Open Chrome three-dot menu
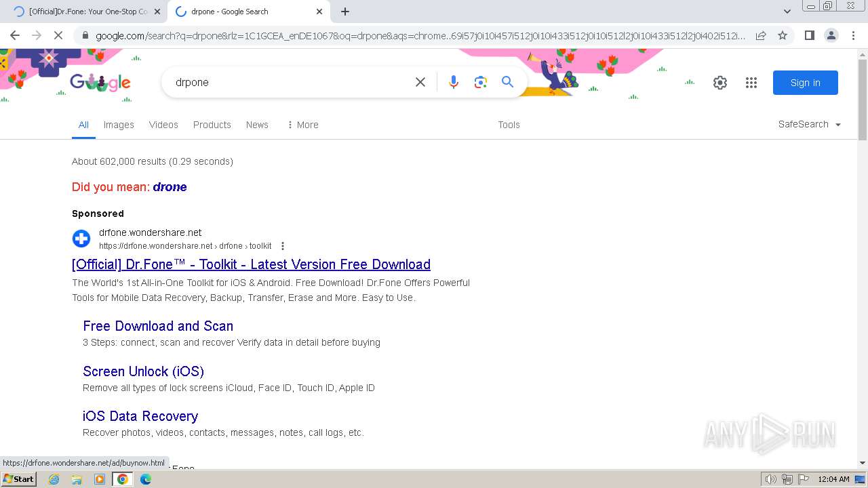Screen dimensions: 868x488 [853, 35]
